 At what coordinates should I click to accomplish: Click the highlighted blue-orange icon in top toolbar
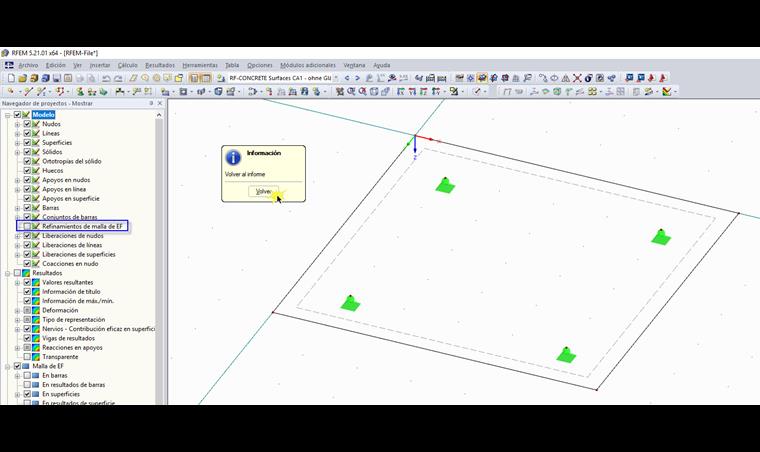coord(482,78)
